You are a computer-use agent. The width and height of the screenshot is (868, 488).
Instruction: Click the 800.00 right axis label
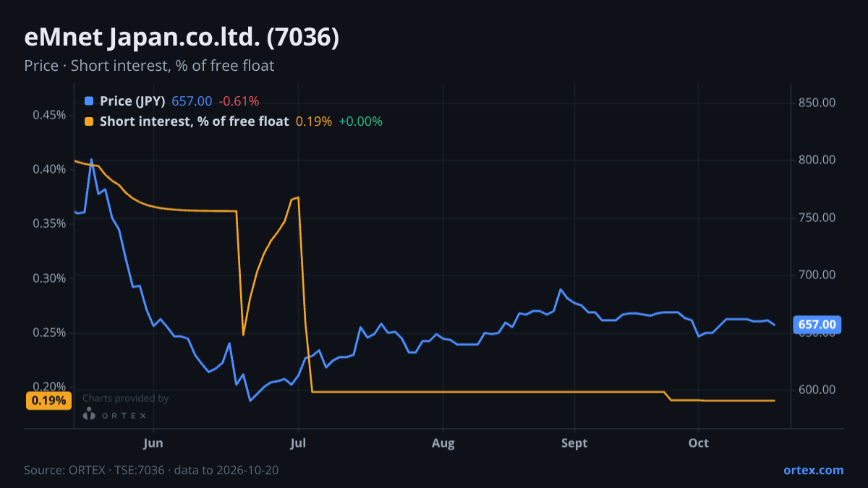pos(817,160)
